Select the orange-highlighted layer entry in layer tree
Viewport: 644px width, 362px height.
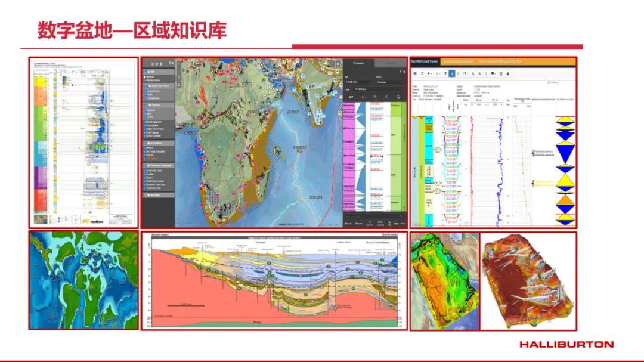tap(151, 159)
